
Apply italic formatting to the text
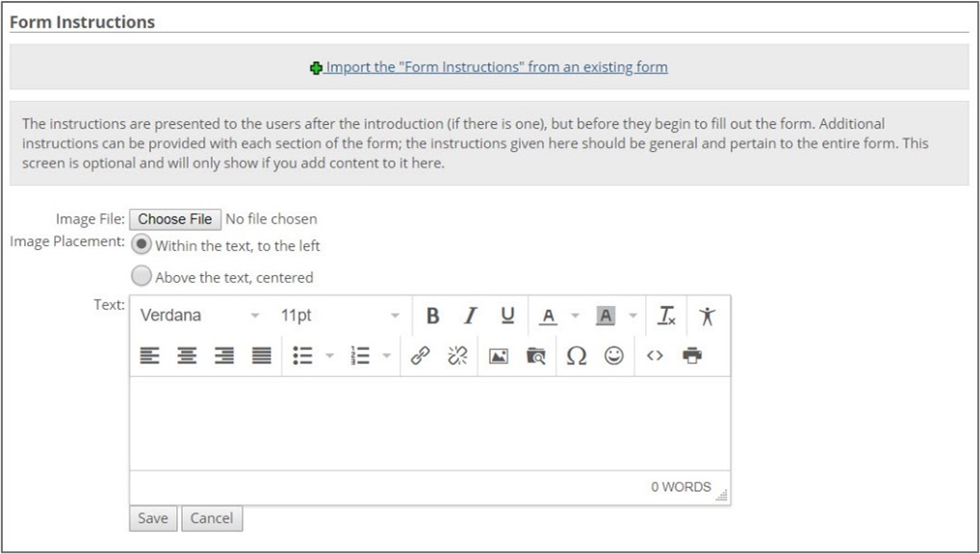(470, 315)
